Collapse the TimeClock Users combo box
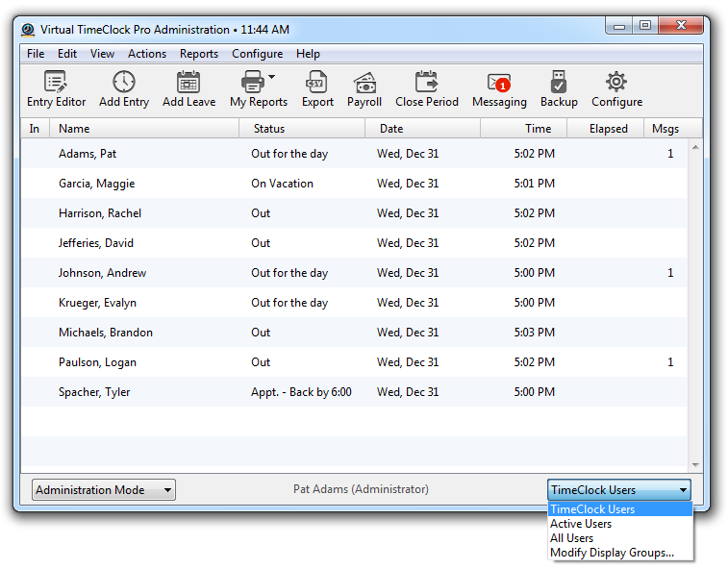 tap(619, 489)
